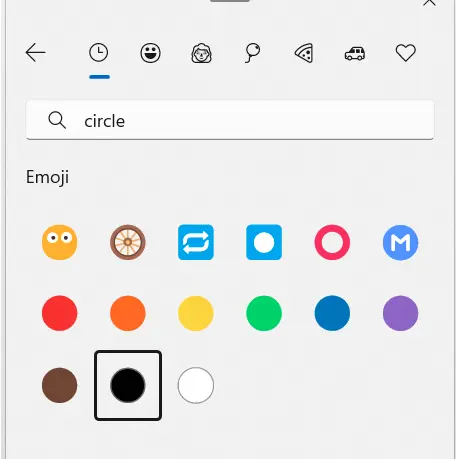
Task: Choose the green circle emoji
Action: [264, 313]
